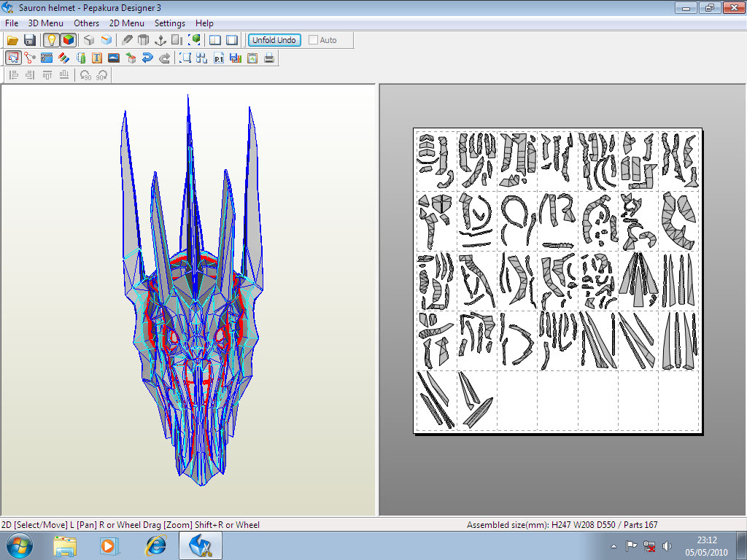Click the gray panel scale icon
This screenshot has width=747, height=560.
pos(177,40)
